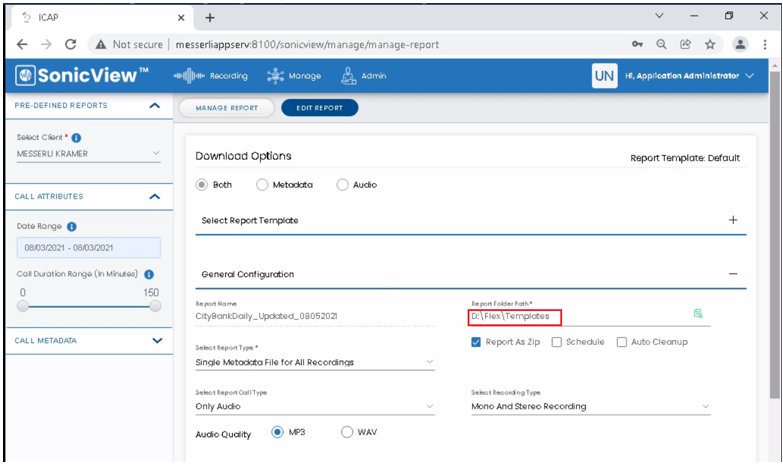Click the Not secure warning icon
This screenshot has width=783, height=465.
(101, 44)
